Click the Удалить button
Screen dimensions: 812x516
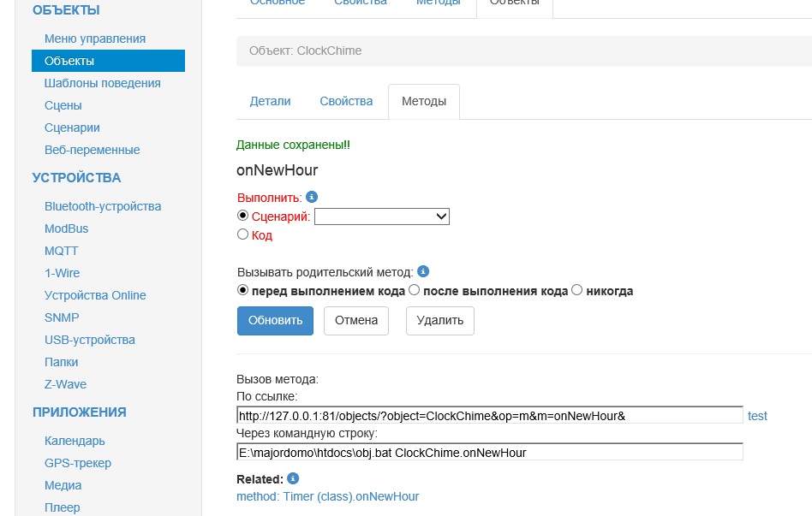(x=439, y=320)
